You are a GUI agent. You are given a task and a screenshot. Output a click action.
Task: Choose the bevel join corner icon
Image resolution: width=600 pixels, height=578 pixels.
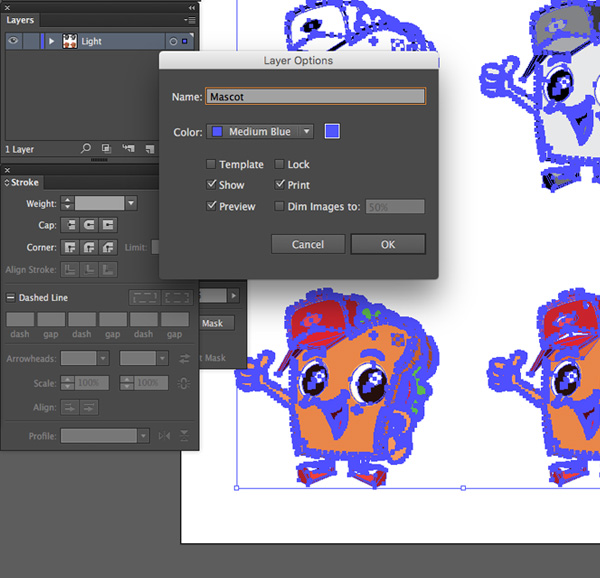point(108,247)
